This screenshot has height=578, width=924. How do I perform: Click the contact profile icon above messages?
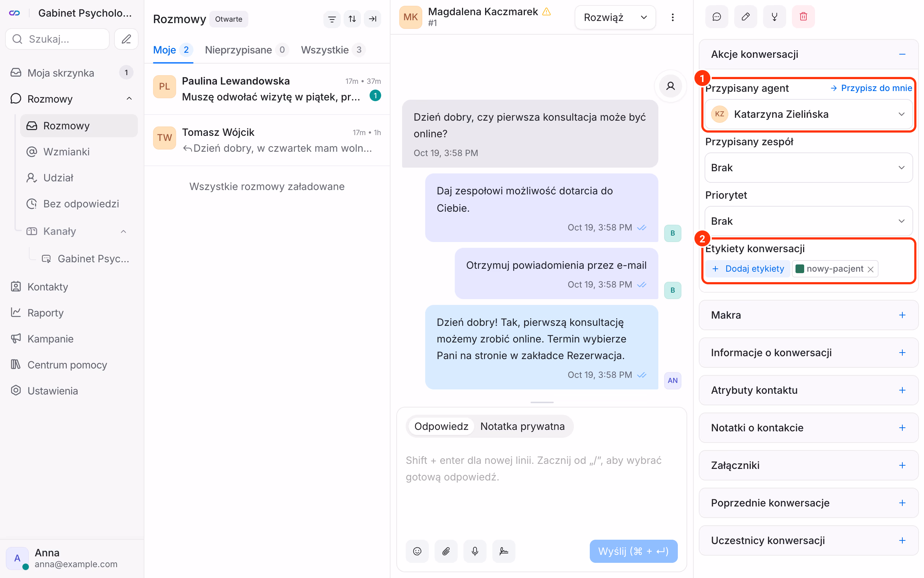[x=670, y=86]
